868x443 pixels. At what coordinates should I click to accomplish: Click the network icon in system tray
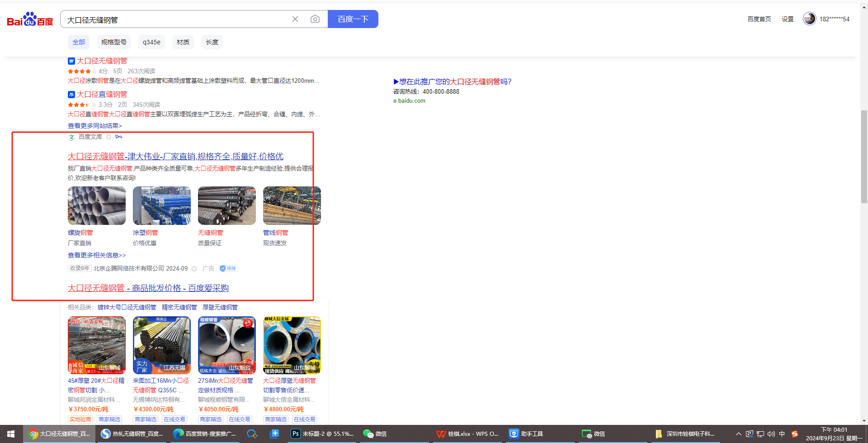[760, 434]
